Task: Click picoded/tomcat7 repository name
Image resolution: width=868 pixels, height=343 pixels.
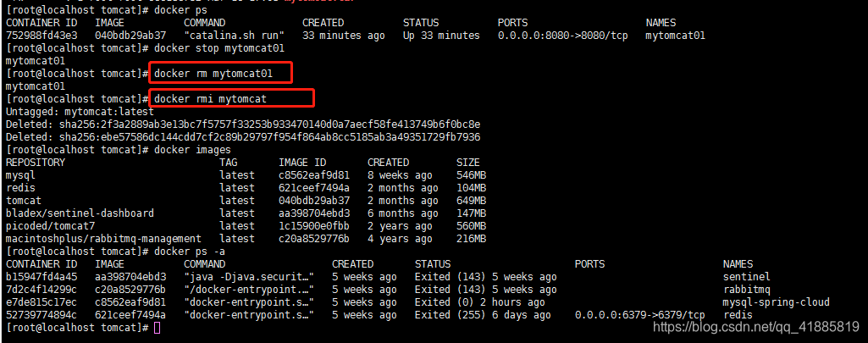Action: [50, 226]
